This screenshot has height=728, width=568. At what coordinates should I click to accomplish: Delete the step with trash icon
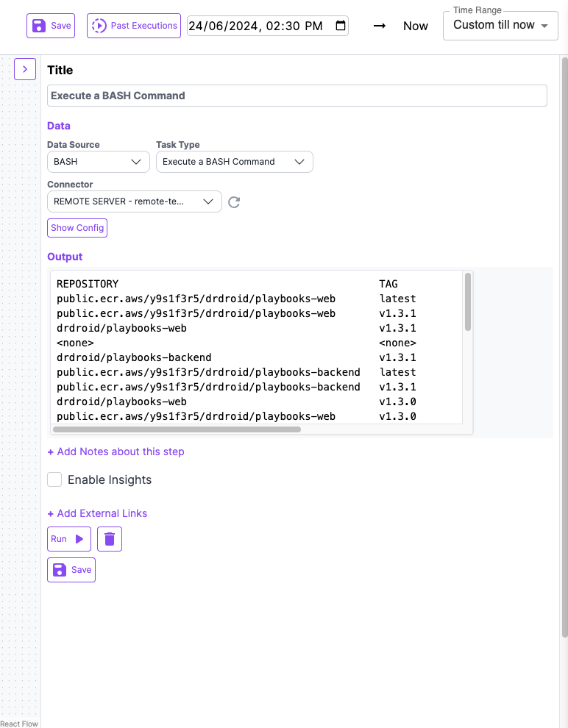click(x=110, y=539)
